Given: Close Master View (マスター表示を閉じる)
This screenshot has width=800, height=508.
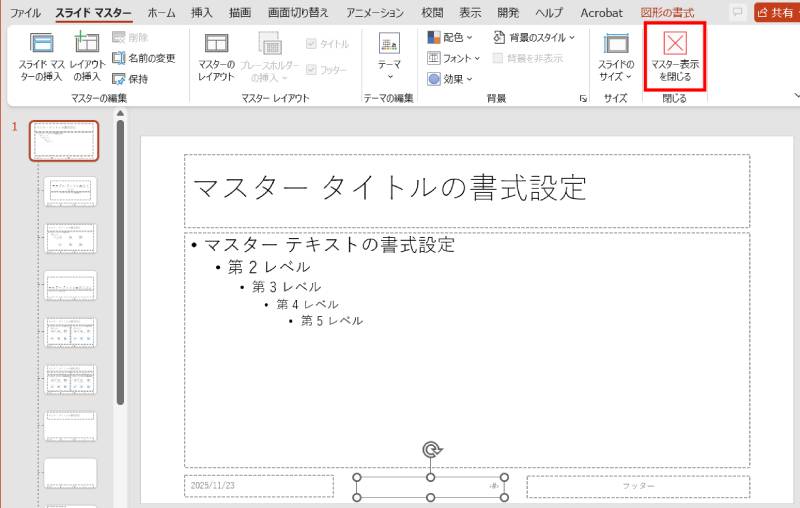Looking at the screenshot, I should 674,57.
